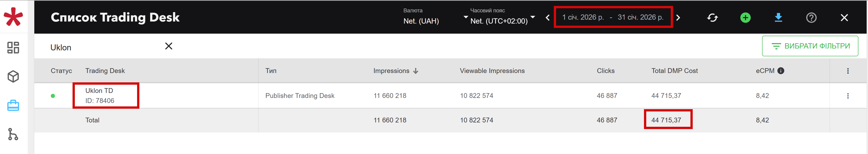Open the help question mark icon
This screenshot has height=154, width=868.
[x=811, y=18]
